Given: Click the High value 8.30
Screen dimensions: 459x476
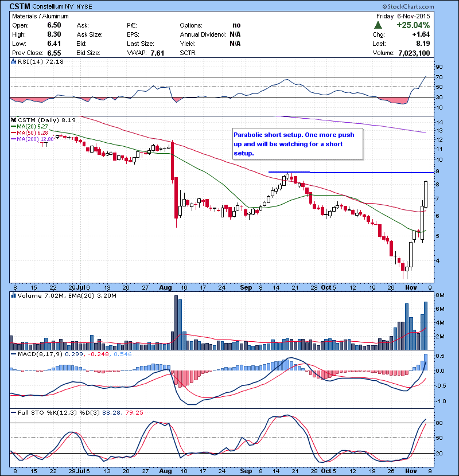Looking at the screenshot, I should 54,34.
